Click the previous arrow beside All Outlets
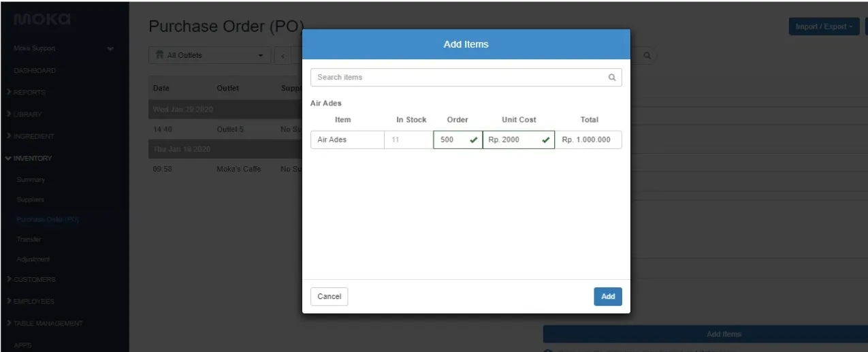 coord(283,55)
